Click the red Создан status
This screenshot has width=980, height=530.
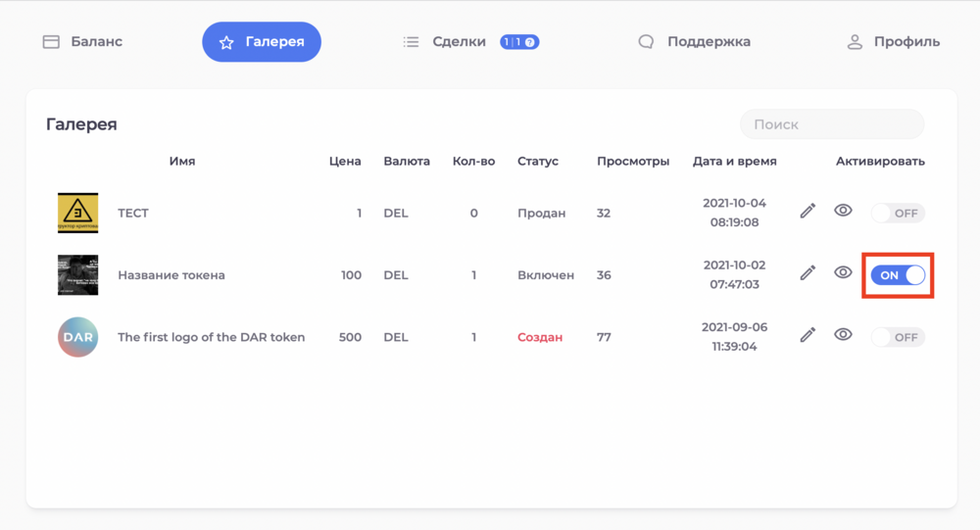coord(540,338)
